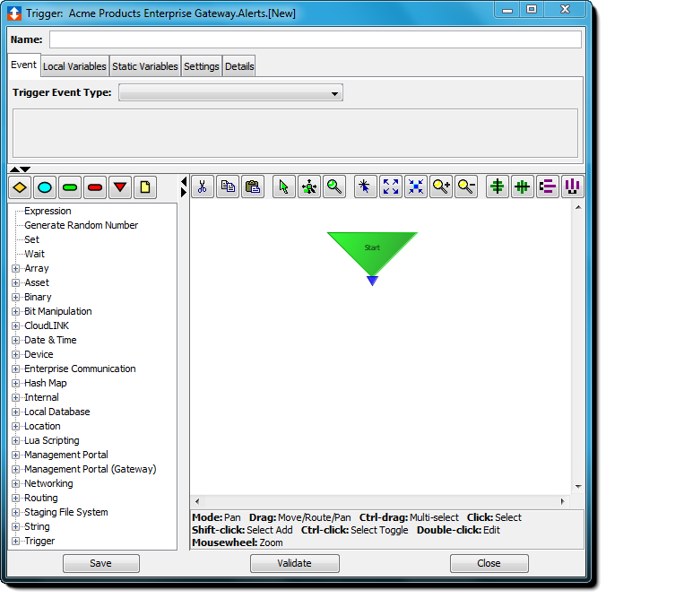Click the Close button at the bottom
Screen dimensions: 684x616
coord(489,563)
